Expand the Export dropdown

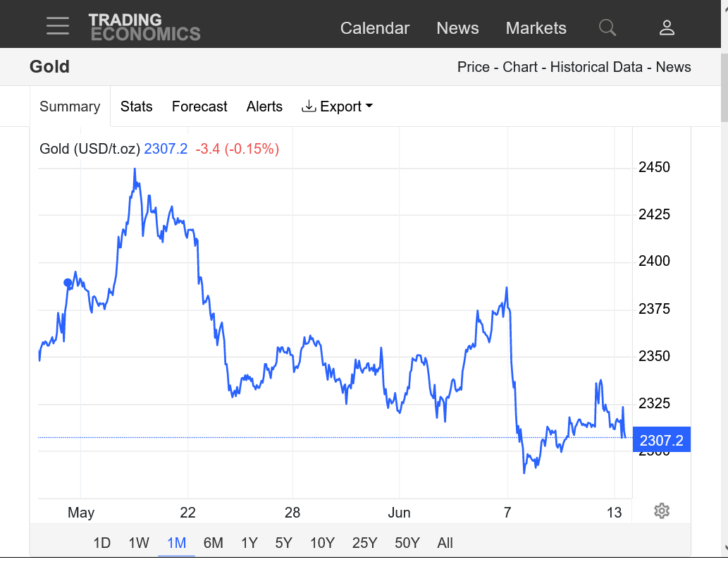click(x=337, y=106)
